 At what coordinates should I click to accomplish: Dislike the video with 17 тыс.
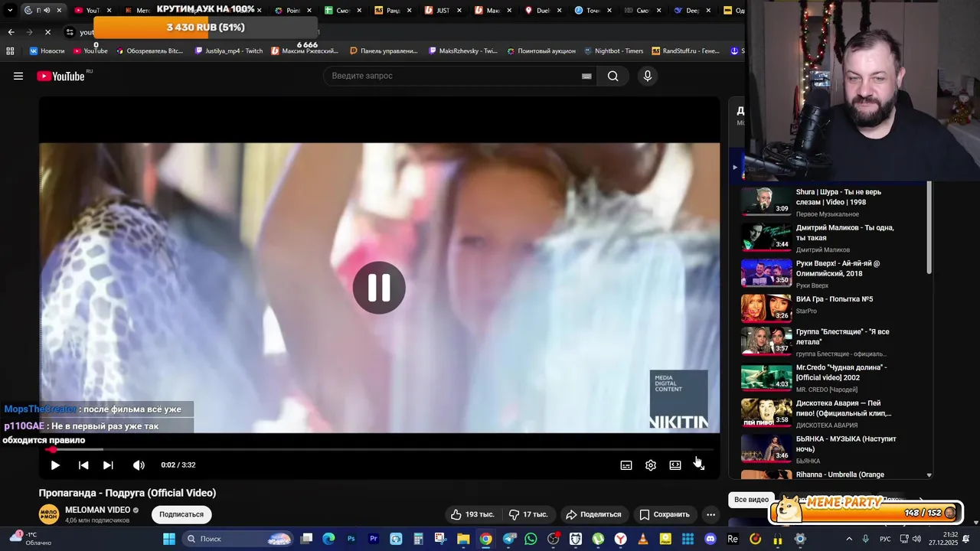529,514
